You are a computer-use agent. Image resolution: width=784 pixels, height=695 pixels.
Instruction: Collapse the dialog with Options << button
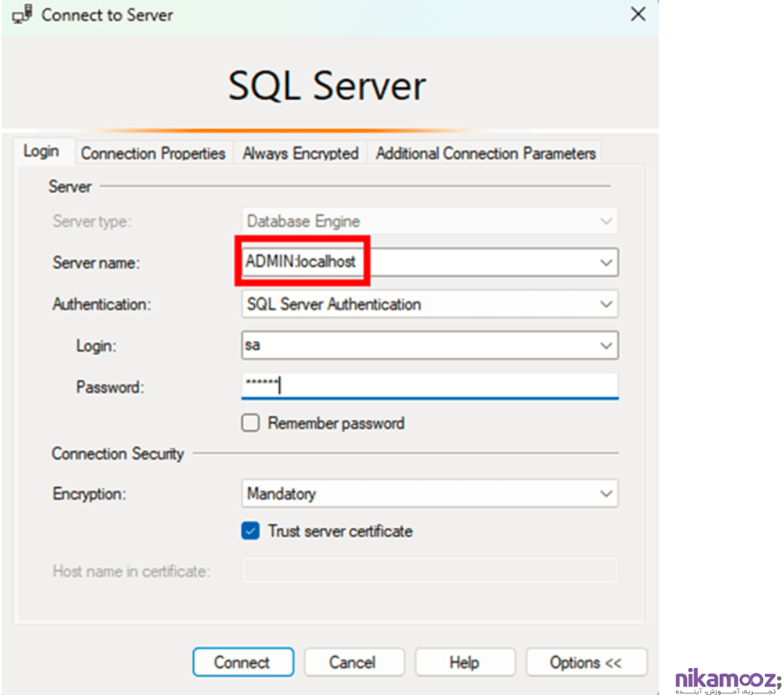(586, 662)
